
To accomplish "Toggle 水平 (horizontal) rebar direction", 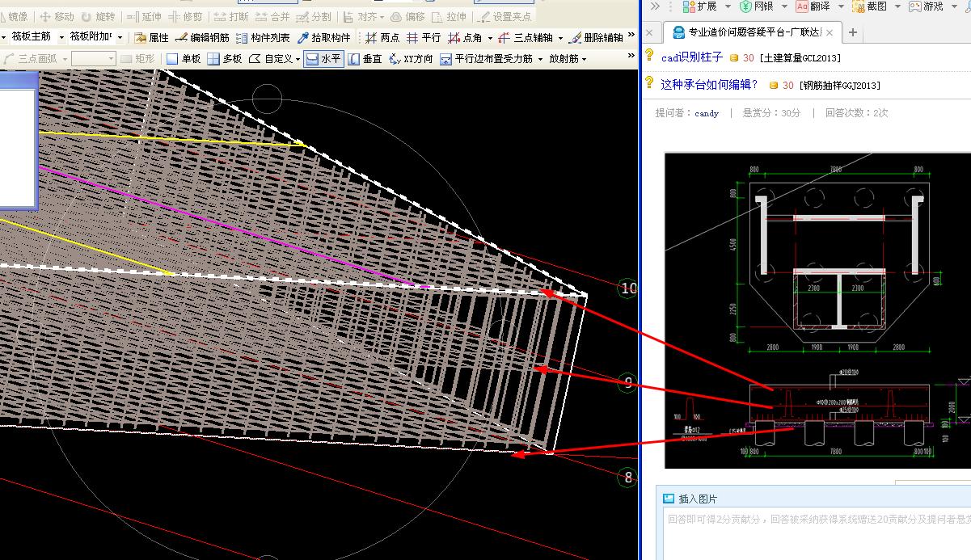I will coord(323,59).
